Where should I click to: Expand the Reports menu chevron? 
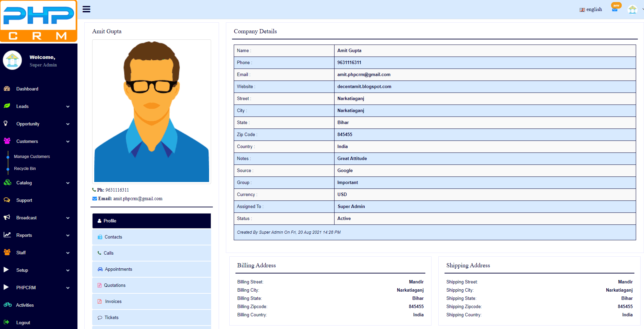point(68,235)
